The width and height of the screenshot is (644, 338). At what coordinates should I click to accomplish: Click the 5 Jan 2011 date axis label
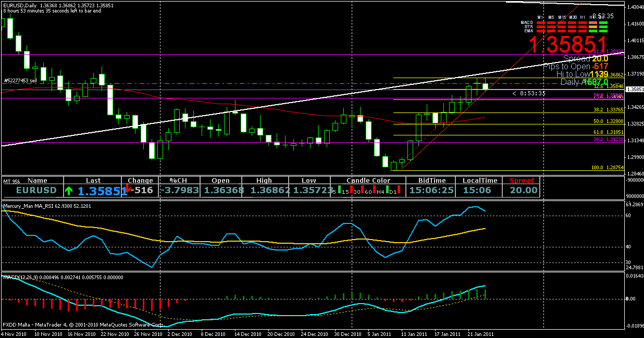[380, 333]
